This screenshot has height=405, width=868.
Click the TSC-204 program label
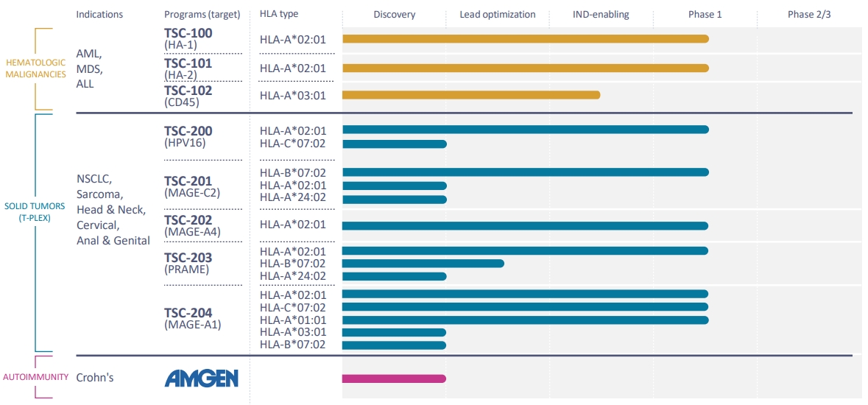pos(188,312)
